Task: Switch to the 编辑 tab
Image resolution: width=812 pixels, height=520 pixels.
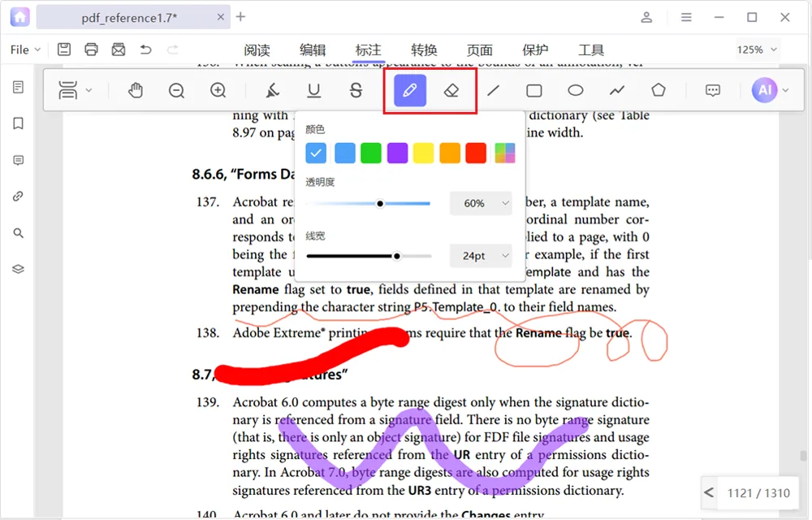Action: (x=313, y=50)
